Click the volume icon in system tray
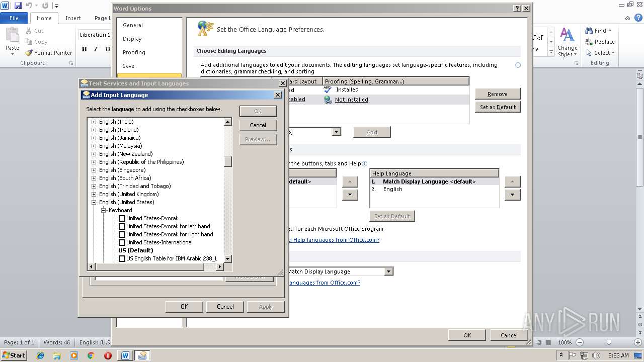 coord(597,355)
